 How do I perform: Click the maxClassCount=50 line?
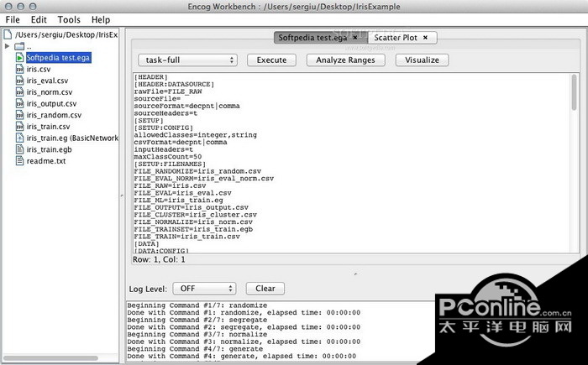pyautogui.click(x=168, y=157)
